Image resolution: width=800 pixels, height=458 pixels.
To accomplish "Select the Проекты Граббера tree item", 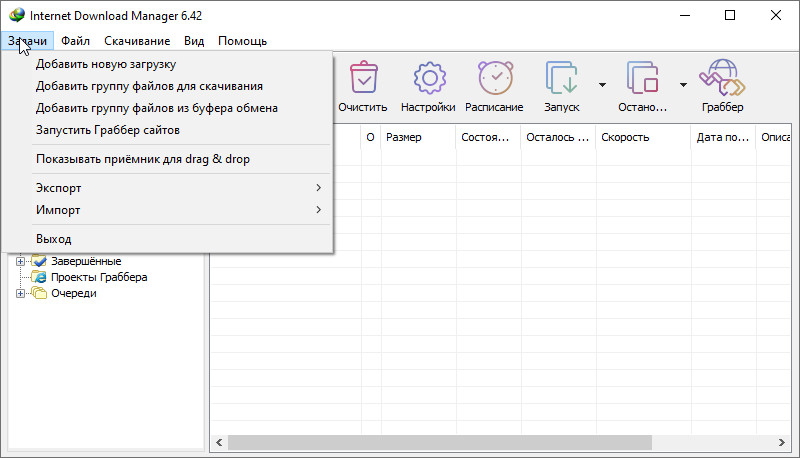I will click(99, 277).
